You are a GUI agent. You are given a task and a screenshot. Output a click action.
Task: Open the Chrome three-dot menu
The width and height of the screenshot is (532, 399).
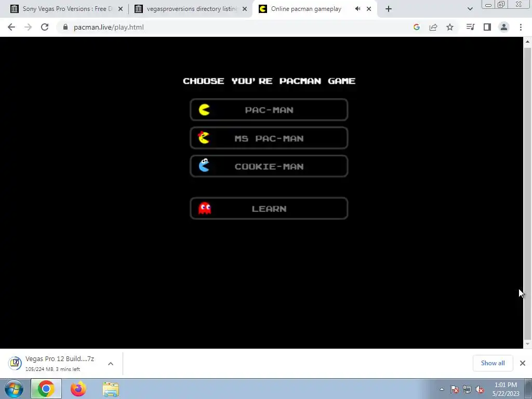(521, 27)
